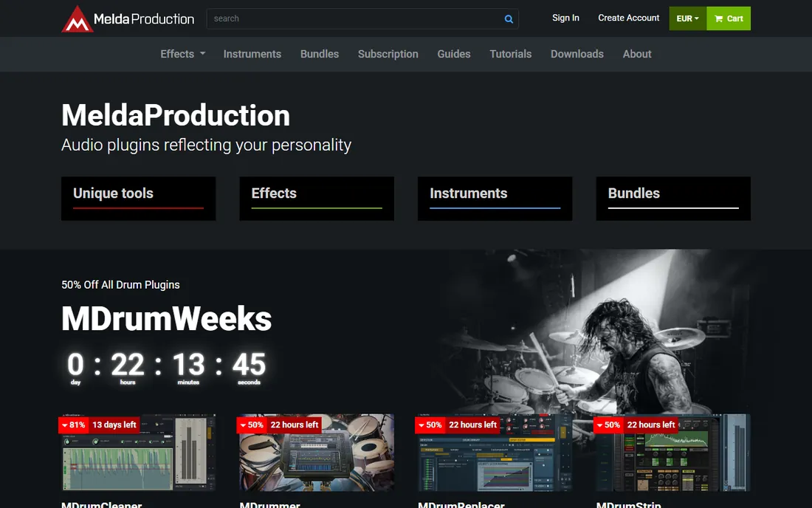
Task: Open the Guides menu item
Action: tap(454, 54)
